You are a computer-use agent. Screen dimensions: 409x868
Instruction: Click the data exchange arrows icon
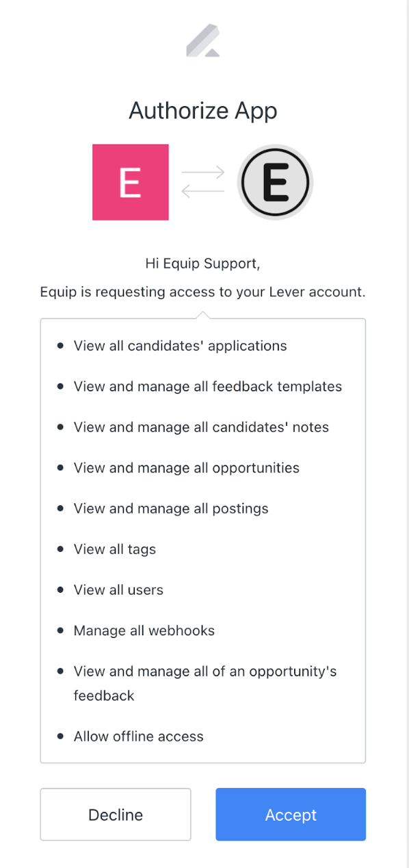[x=203, y=182]
